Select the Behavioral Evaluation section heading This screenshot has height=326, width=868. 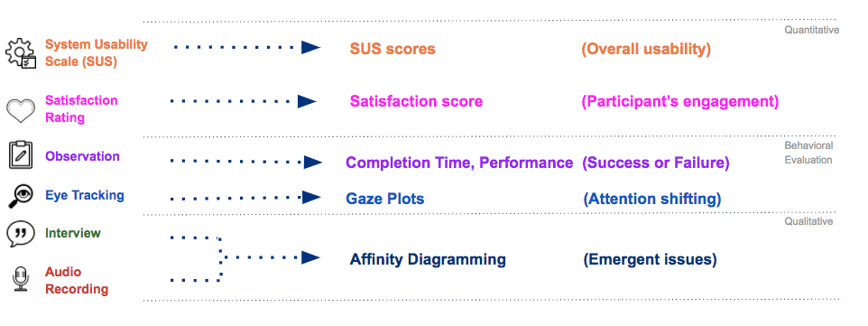coord(808,153)
